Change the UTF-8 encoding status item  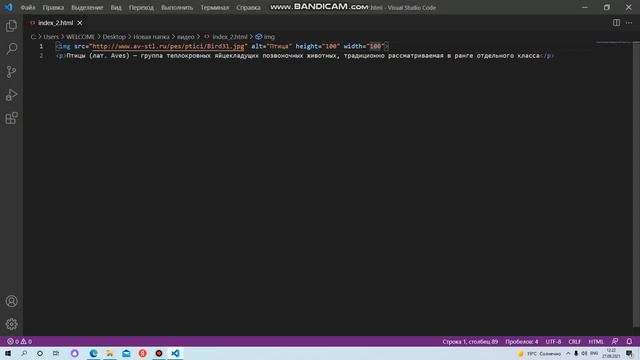pos(553,341)
